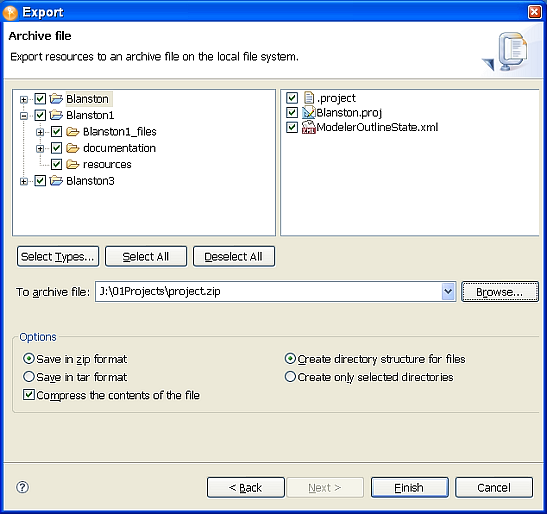Click the Blanston project folder icon
547x514 pixels.
(56, 99)
